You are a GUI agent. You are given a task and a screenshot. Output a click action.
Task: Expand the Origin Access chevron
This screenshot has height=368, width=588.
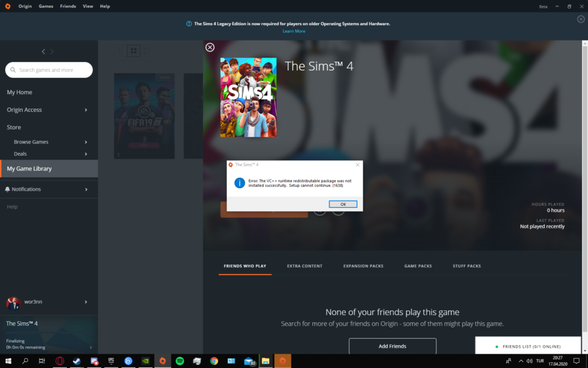(86, 110)
